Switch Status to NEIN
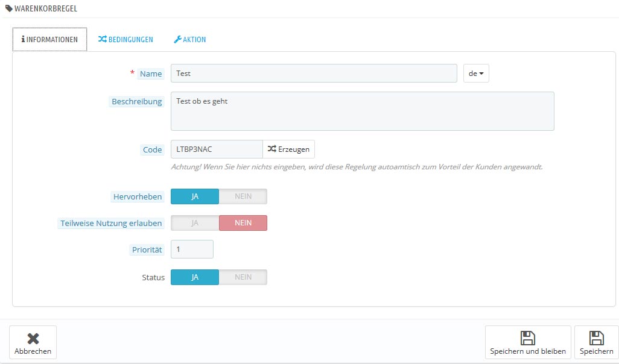This screenshot has height=364, width=619. (x=243, y=277)
